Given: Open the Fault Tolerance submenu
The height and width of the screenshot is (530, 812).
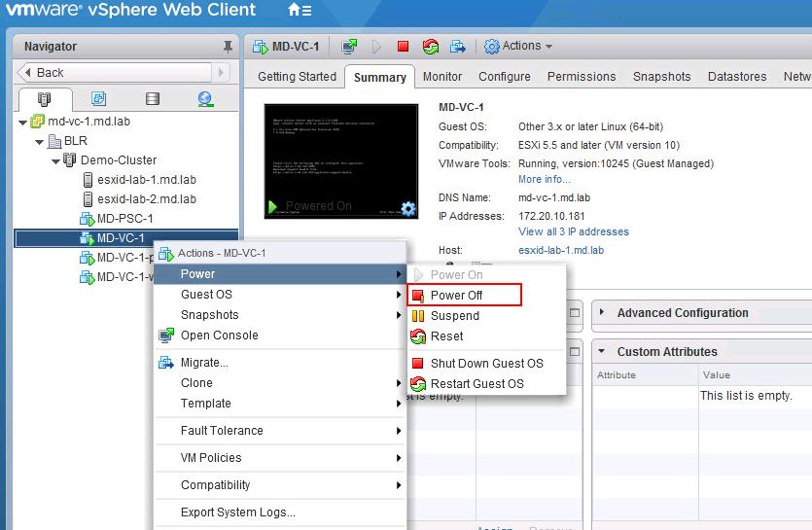Looking at the screenshot, I should [280, 431].
